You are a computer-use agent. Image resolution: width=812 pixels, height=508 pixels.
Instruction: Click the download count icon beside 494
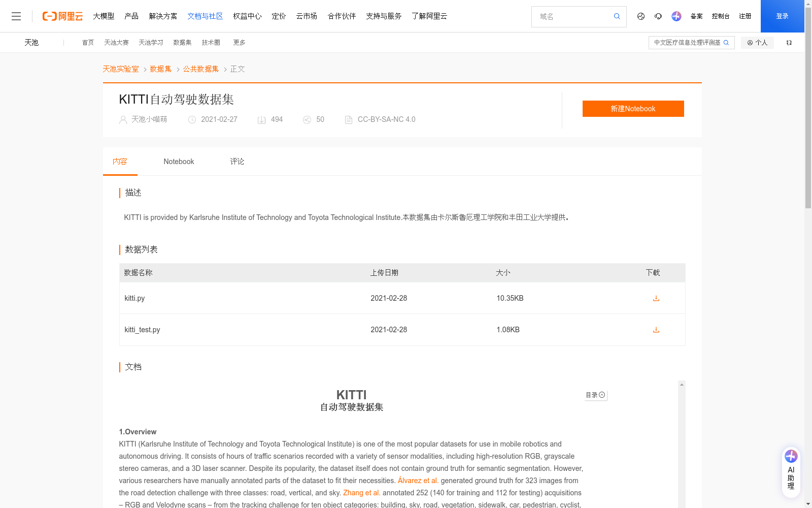tap(262, 120)
